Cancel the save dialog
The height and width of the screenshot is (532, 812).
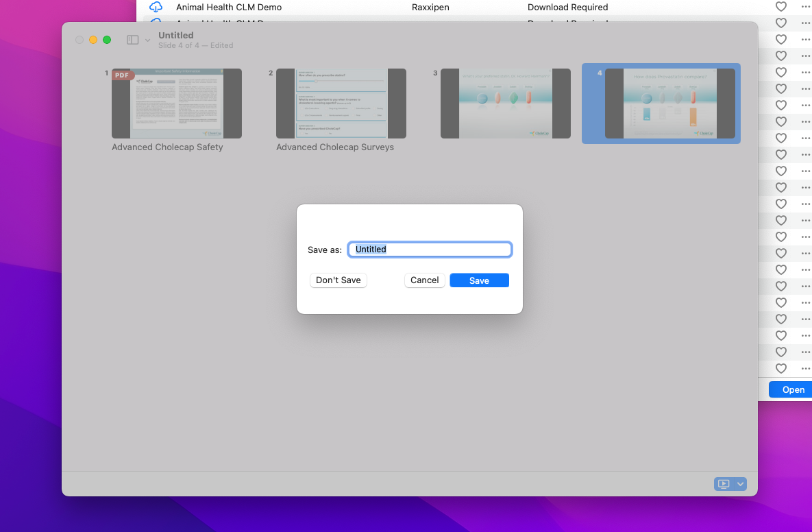click(x=424, y=280)
